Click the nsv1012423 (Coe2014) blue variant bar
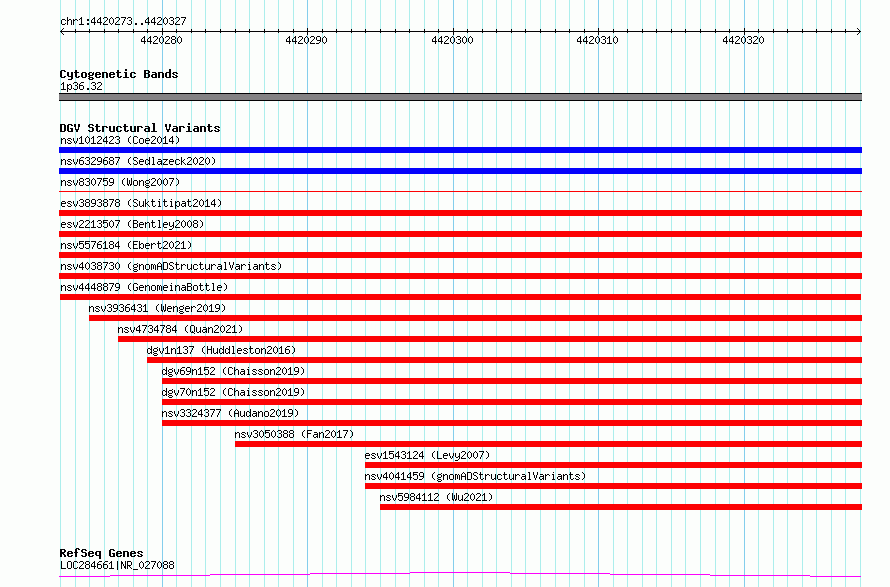Screen dimensions: 890x587 point(460,150)
